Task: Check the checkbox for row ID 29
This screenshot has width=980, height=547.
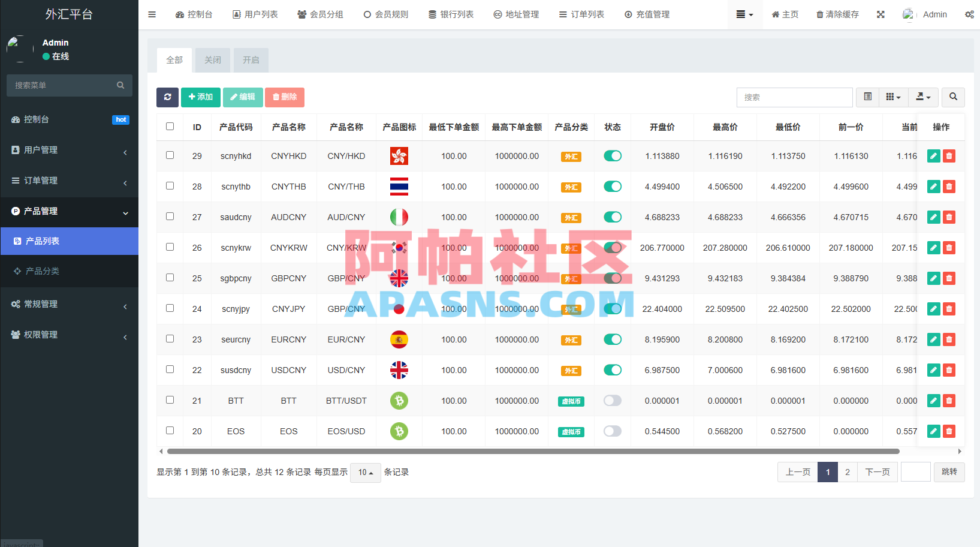Action: [170, 155]
